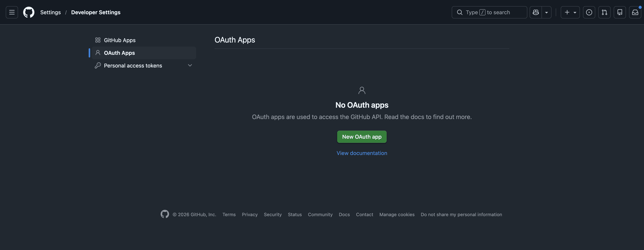Open the Terms footer link

[x=229, y=214]
